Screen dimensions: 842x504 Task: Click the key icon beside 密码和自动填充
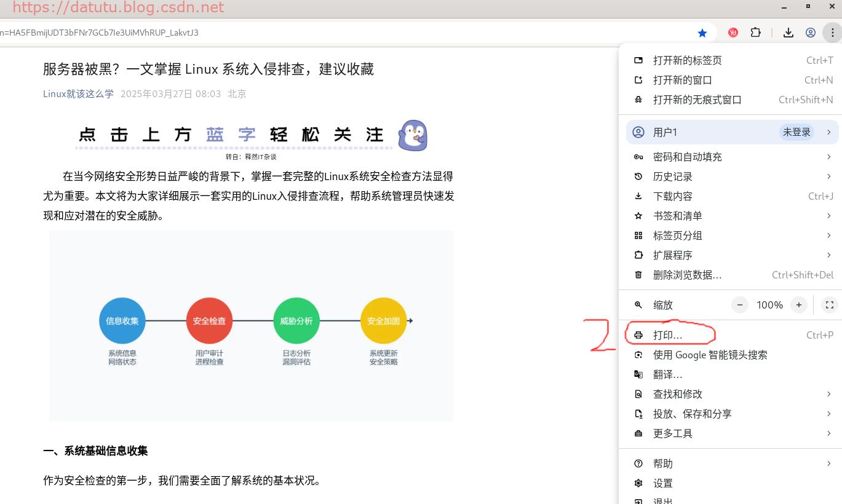pyautogui.click(x=638, y=157)
